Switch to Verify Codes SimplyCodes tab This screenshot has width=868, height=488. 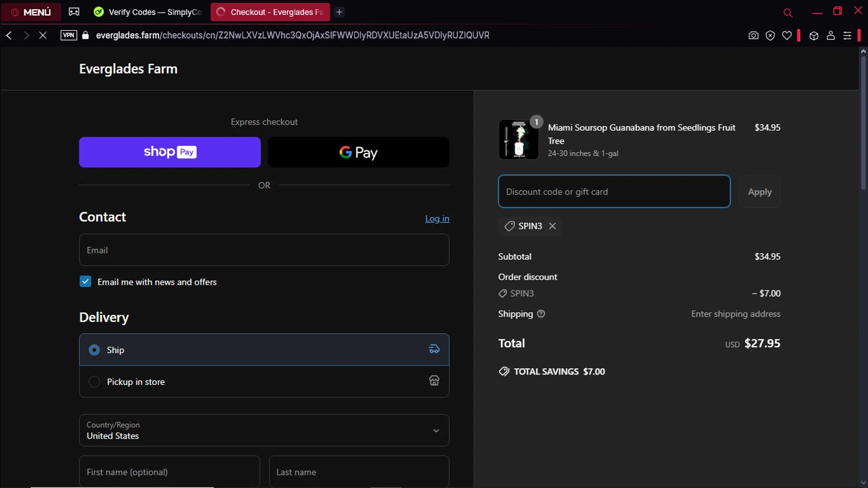click(148, 12)
